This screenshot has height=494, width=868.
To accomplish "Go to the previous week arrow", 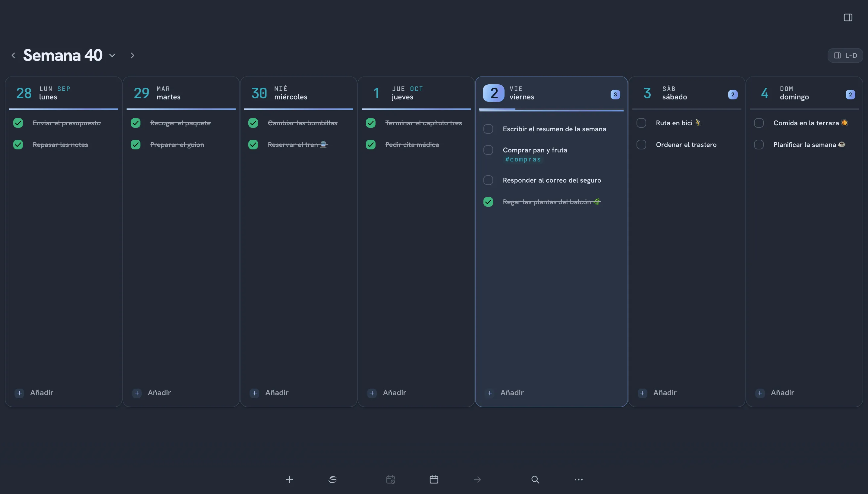I will 13,55.
